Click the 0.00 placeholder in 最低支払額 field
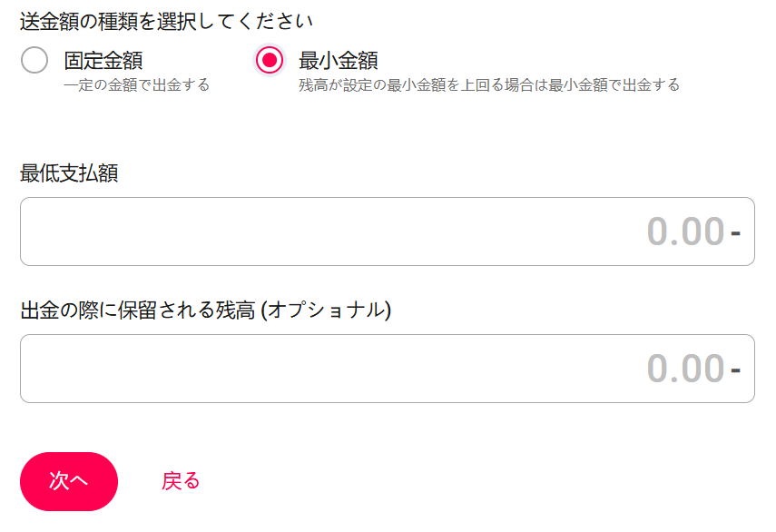Screen dimensions: 776x532 point(685,232)
